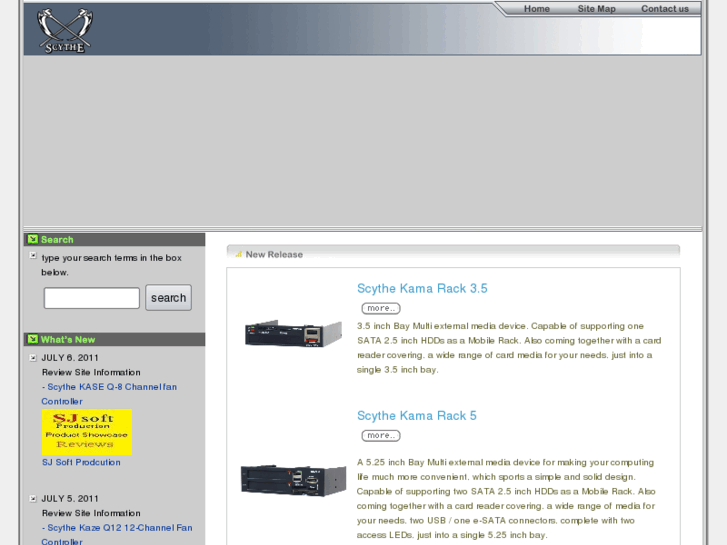This screenshot has width=727, height=545.
Task: Click the bullet icon next to JULY 5, 2011
Action: coord(33,499)
